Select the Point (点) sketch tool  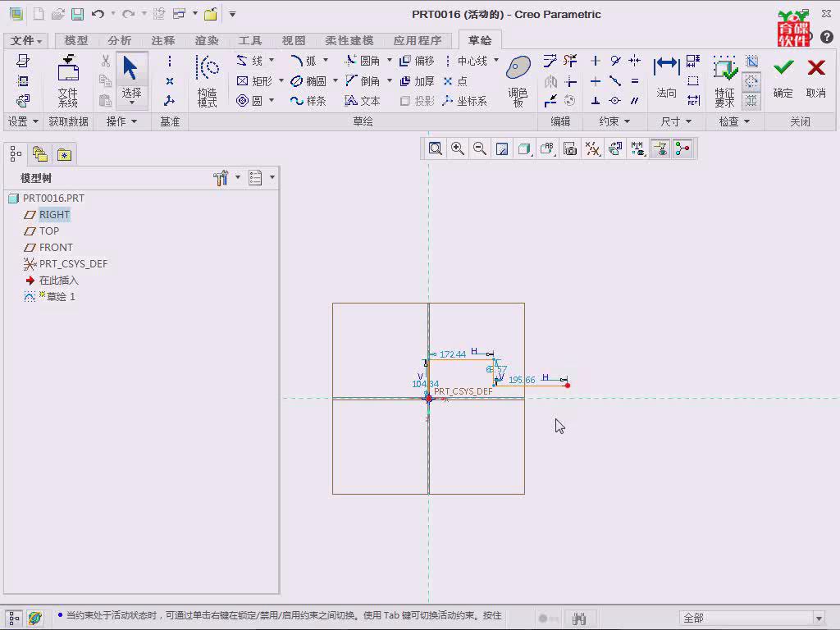tap(455, 81)
